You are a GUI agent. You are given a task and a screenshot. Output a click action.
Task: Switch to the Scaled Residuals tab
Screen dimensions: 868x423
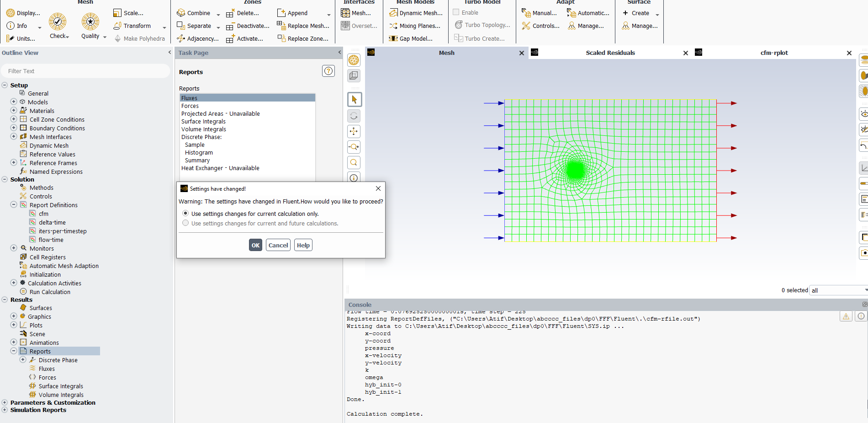(610, 53)
